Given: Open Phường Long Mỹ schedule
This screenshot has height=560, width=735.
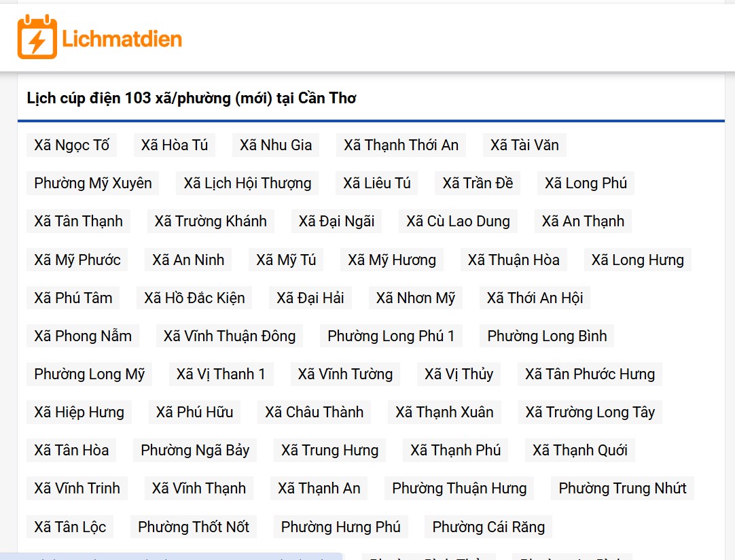Looking at the screenshot, I should 90,374.
